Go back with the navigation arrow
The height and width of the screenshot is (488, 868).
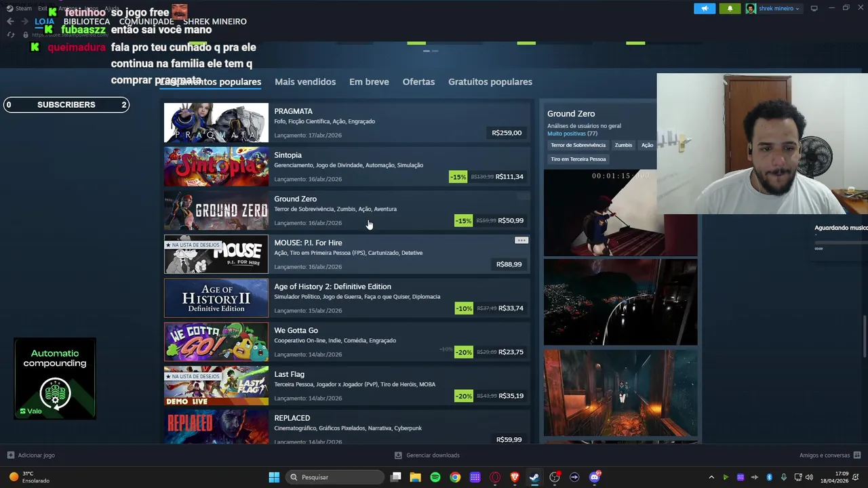click(10, 22)
